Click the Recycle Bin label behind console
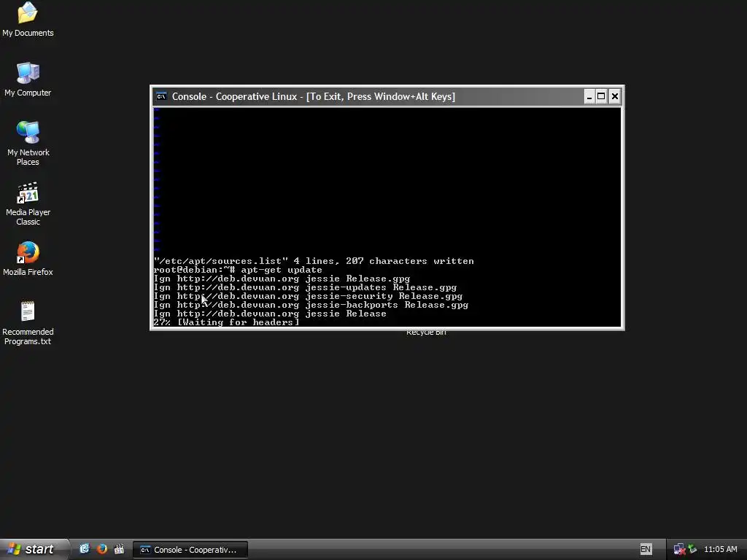 (426, 332)
